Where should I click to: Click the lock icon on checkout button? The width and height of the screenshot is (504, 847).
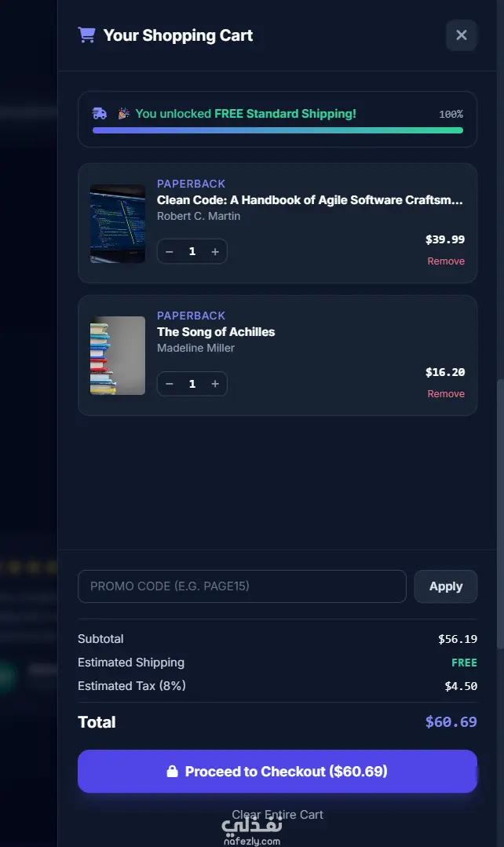[x=173, y=772]
